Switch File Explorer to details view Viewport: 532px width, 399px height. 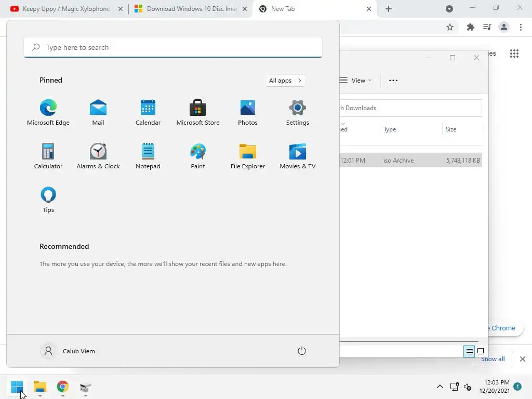469,352
